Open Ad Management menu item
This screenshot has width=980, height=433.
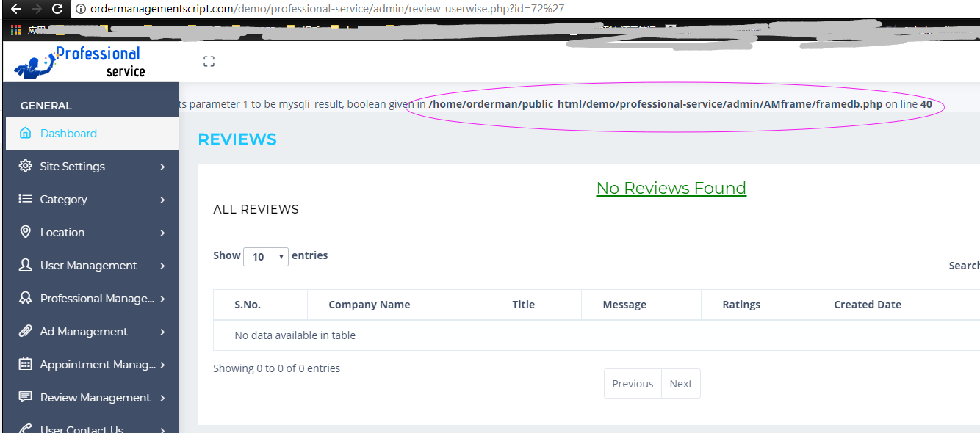[93, 332]
